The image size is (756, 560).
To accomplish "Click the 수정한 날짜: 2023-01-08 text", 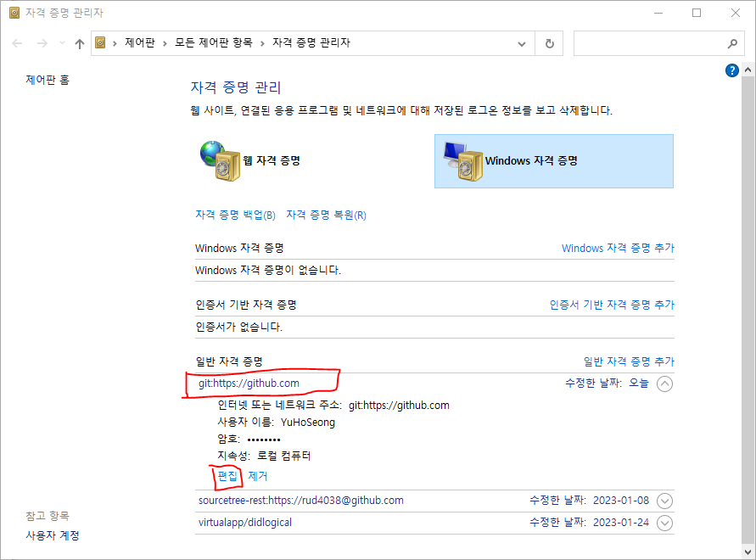I will point(589,501).
